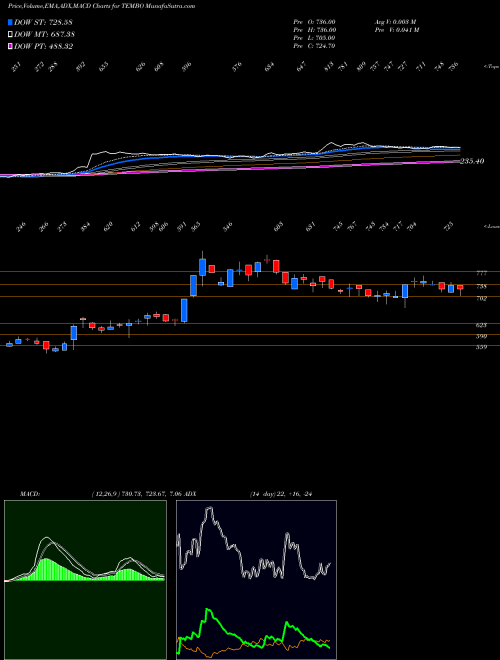Click the 'Pre O: 736.00' value
Screen dimensions: 500x660
(314, 22)
